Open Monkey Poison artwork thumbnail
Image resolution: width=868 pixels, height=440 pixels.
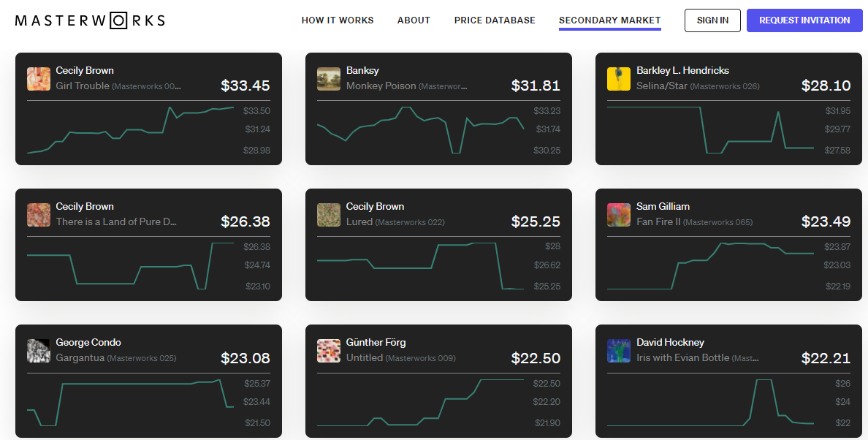[x=329, y=79]
